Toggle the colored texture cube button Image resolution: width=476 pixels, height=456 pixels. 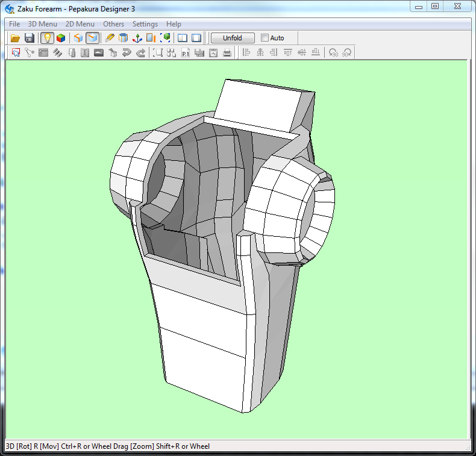coord(61,38)
